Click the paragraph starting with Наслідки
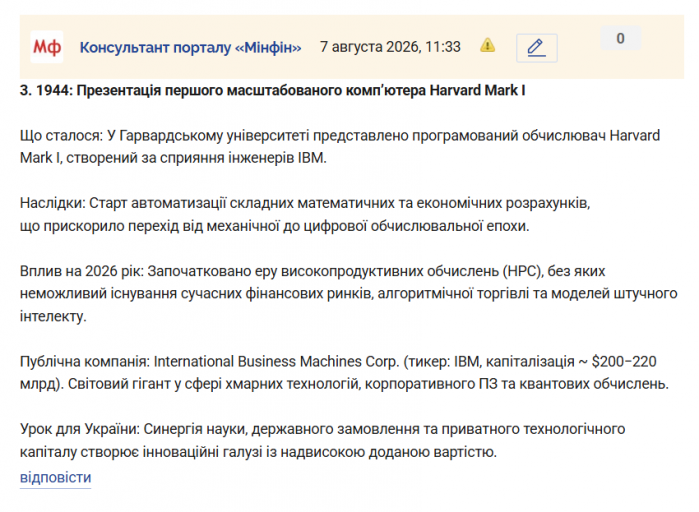 pos(305,215)
